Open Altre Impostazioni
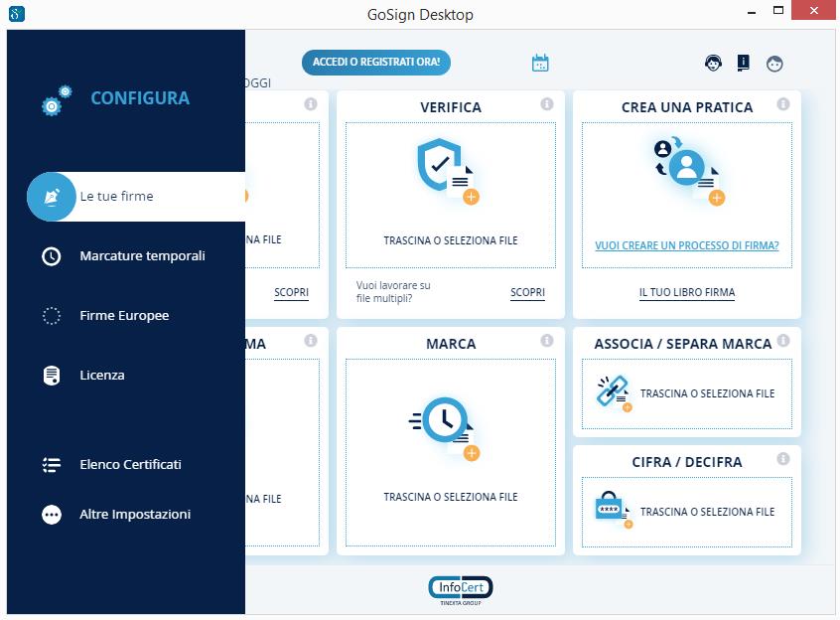 pos(135,515)
